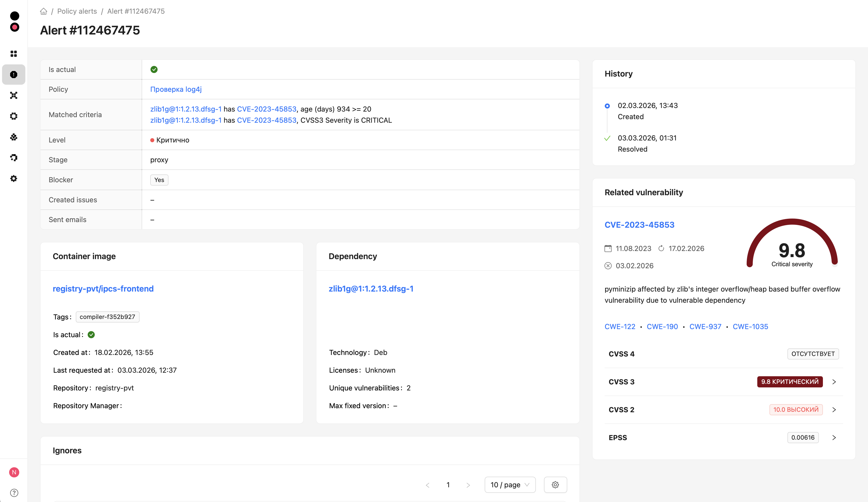Click the policy alerts octagon sidebar icon
Screen dimensions: 868x502
pyautogui.click(x=14, y=75)
